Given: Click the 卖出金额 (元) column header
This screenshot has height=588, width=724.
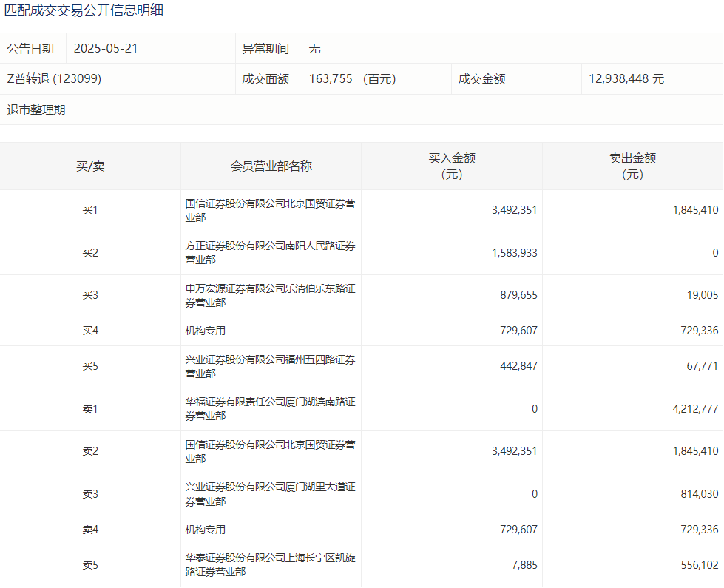Looking at the screenshot, I should click(x=632, y=166).
